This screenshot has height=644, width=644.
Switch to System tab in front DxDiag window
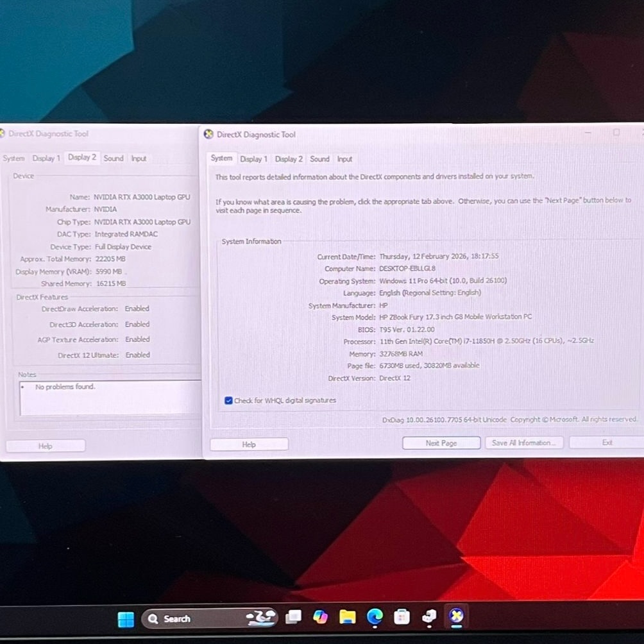click(221, 158)
